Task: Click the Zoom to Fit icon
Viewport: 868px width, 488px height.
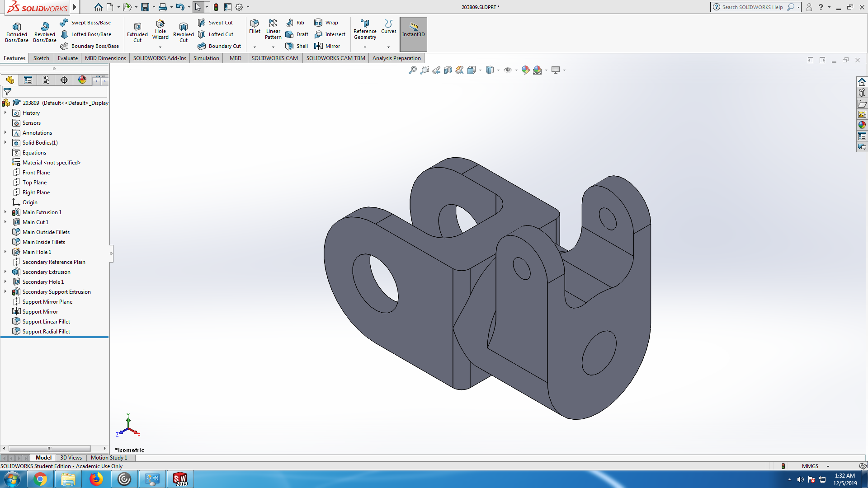Action: coord(412,70)
